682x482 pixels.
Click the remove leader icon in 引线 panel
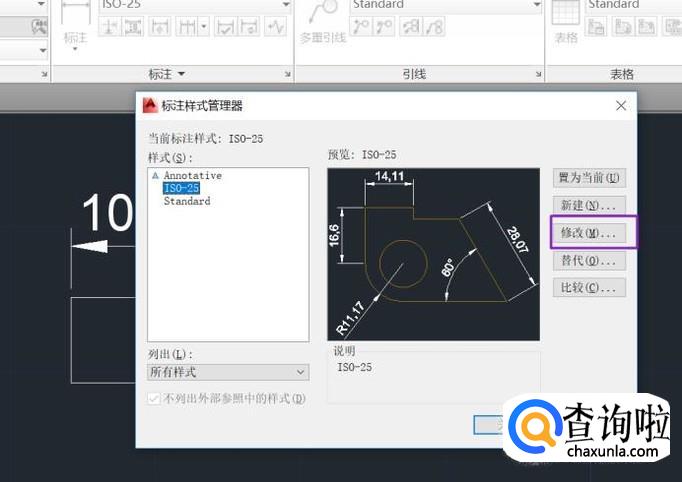[384, 27]
